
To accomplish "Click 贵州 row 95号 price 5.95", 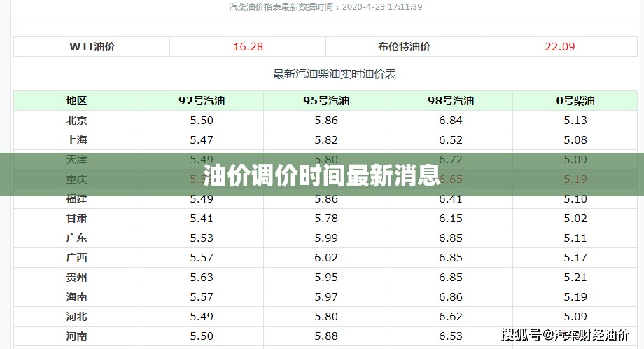I will (326, 278).
